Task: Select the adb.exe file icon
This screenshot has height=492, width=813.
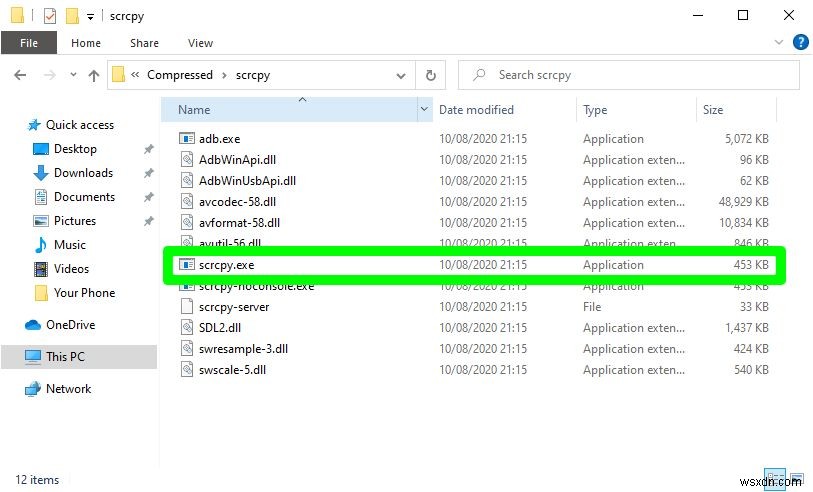Action: (x=187, y=138)
